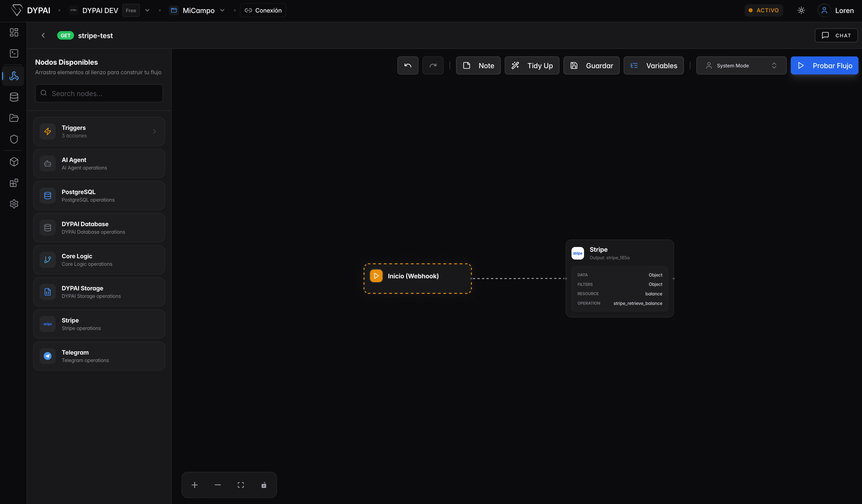Select the Inicio (Webhook) node
This screenshot has width=862, height=504.
417,278
